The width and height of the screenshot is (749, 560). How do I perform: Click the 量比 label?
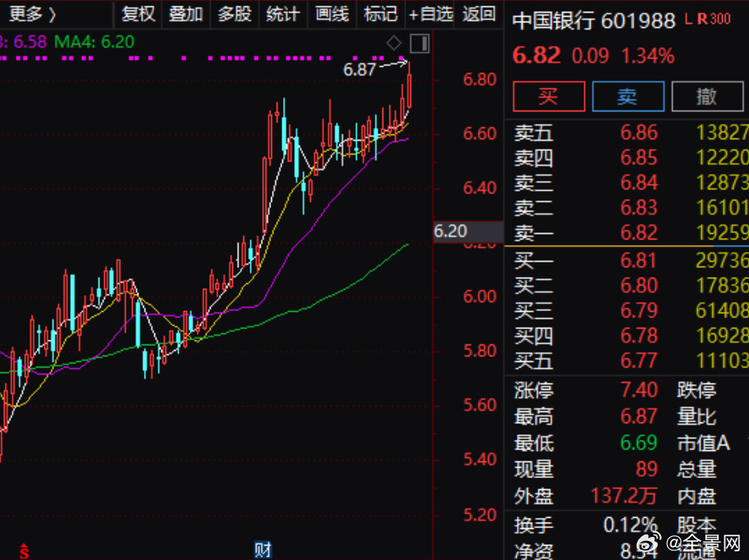pos(697,417)
